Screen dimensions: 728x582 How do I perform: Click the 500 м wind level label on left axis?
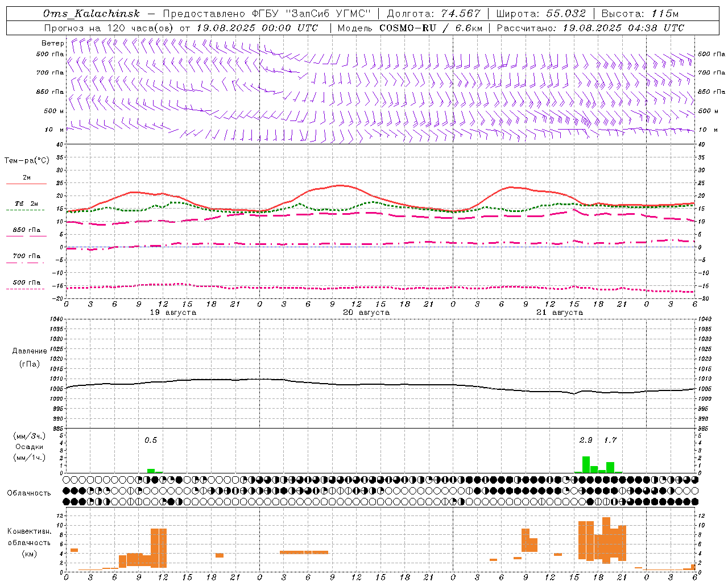click(x=54, y=111)
